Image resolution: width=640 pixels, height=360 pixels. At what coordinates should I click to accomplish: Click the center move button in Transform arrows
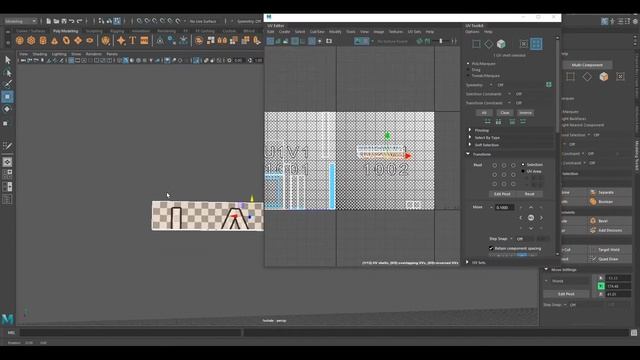[x=531, y=218]
